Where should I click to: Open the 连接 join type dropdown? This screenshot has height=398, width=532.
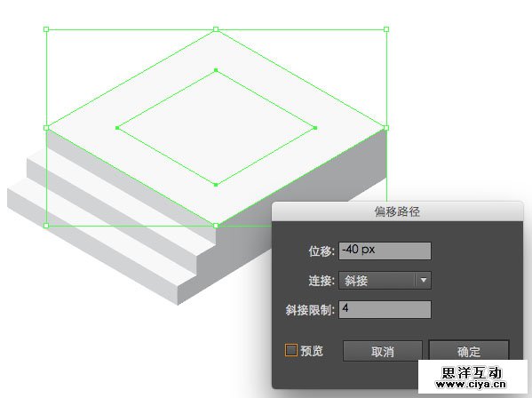click(385, 280)
